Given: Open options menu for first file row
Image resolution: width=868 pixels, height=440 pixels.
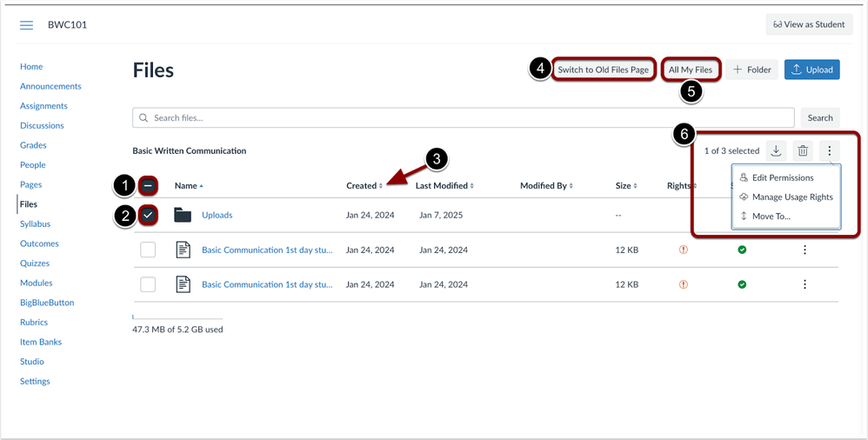Looking at the screenshot, I should (805, 250).
